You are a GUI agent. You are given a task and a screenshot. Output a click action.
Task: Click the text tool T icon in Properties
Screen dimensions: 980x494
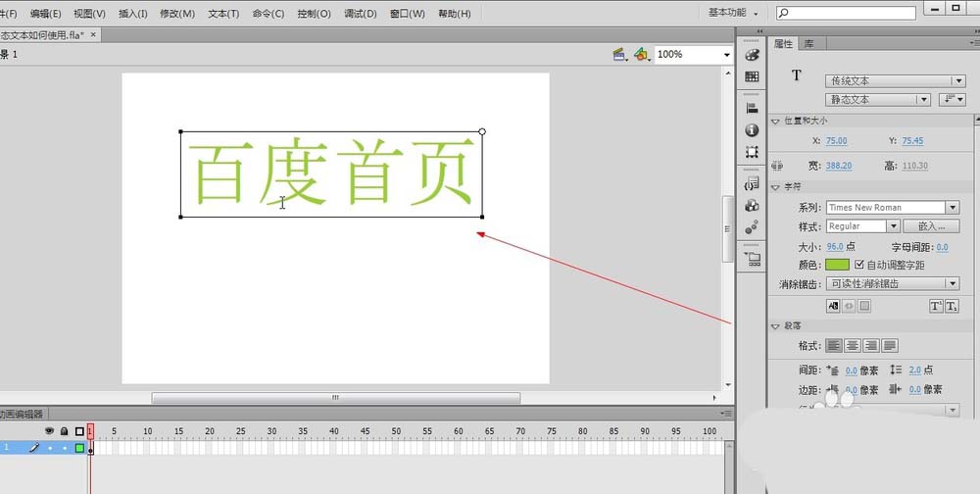[x=796, y=75]
